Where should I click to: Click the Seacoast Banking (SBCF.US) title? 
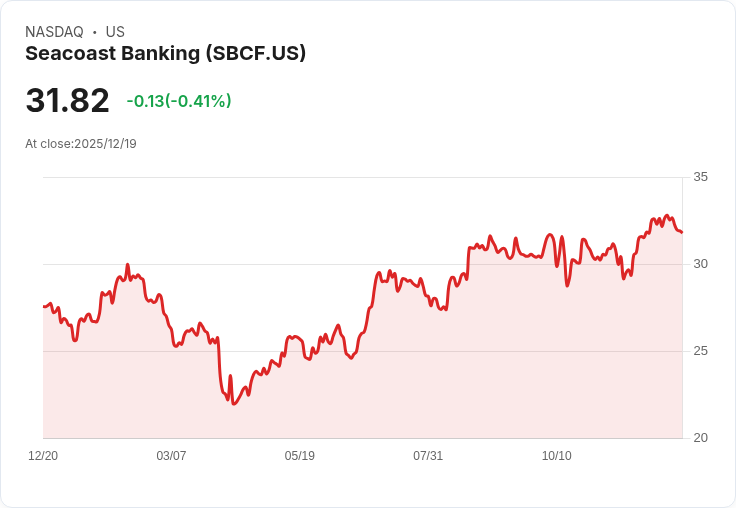click(x=165, y=53)
